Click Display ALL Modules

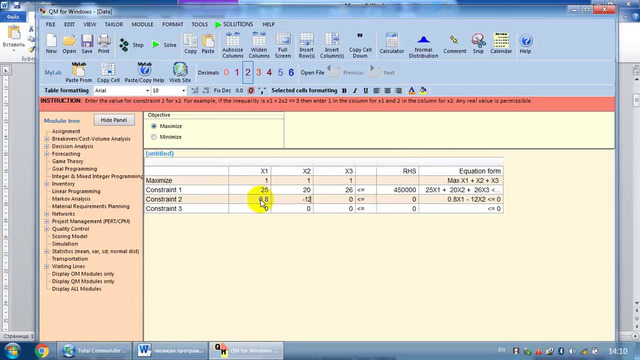[x=76, y=289]
